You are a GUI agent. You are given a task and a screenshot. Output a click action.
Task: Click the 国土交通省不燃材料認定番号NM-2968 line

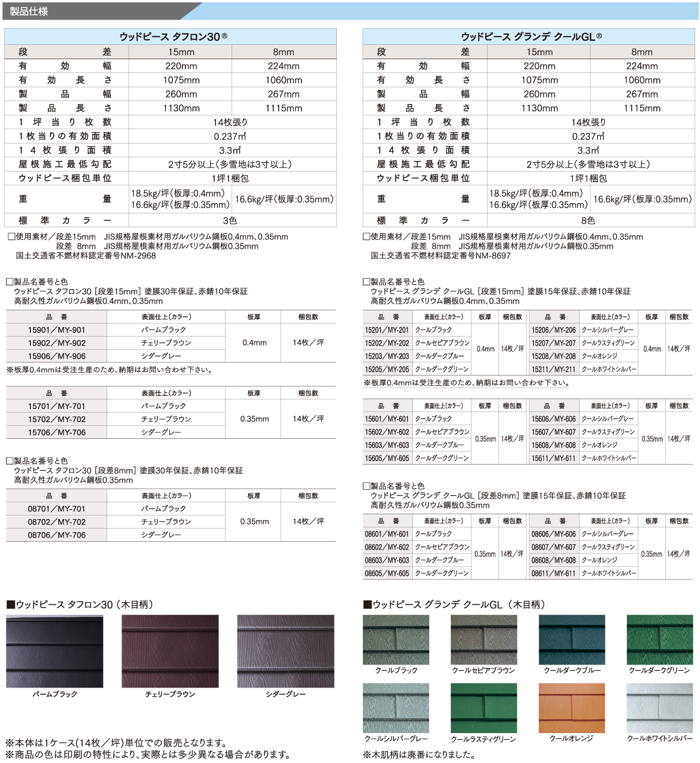(x=86, y=256)
